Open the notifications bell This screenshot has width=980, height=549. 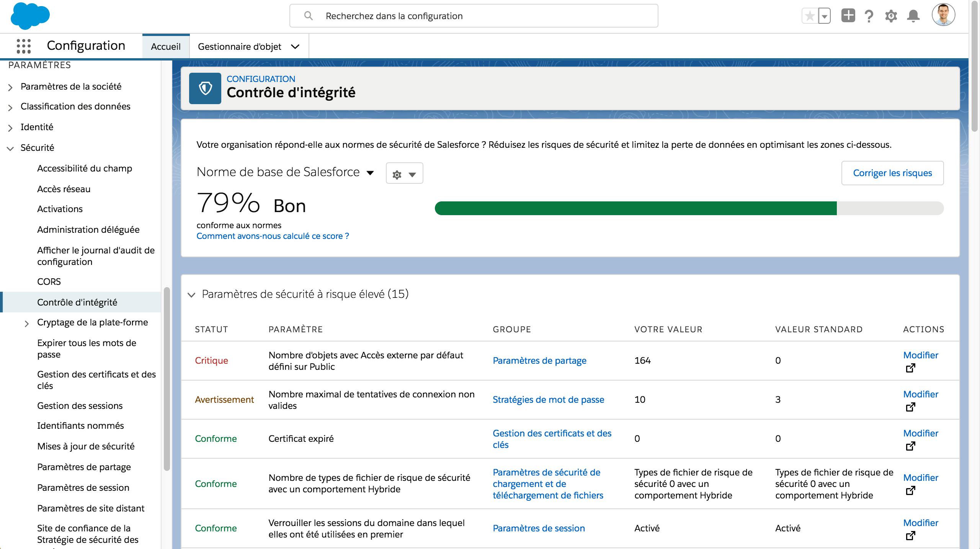coord(913,16)
